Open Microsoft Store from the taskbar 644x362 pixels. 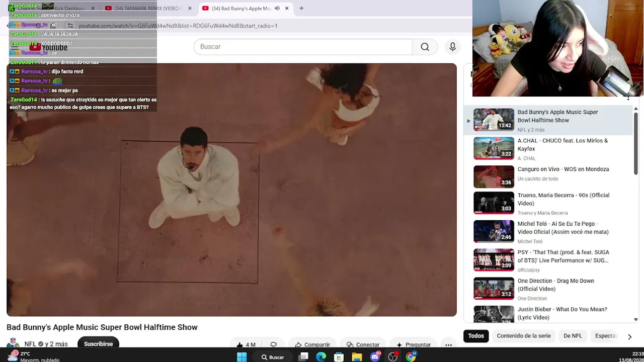[339, 357]
